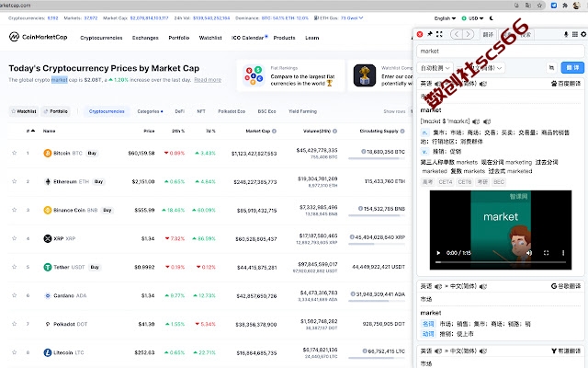
Task: Star Litecoin for watchlist
Action: click(x=15, y=352)
